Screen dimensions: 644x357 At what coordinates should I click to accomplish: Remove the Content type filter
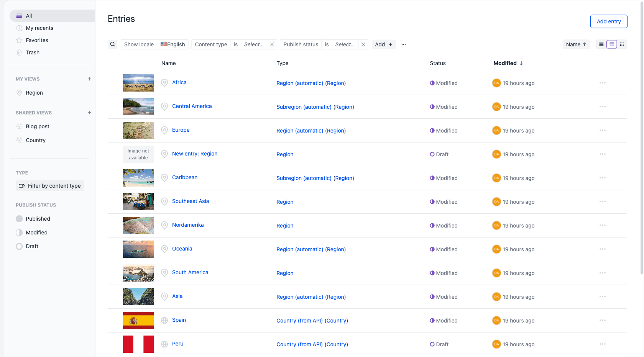point(272,44)
